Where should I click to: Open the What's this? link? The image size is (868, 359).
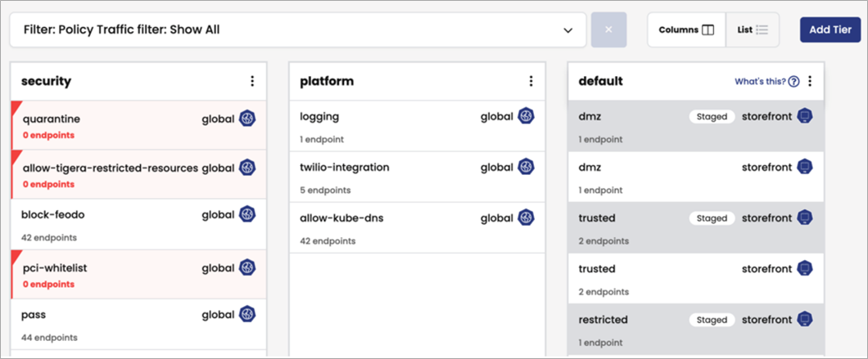coord(760,81)
